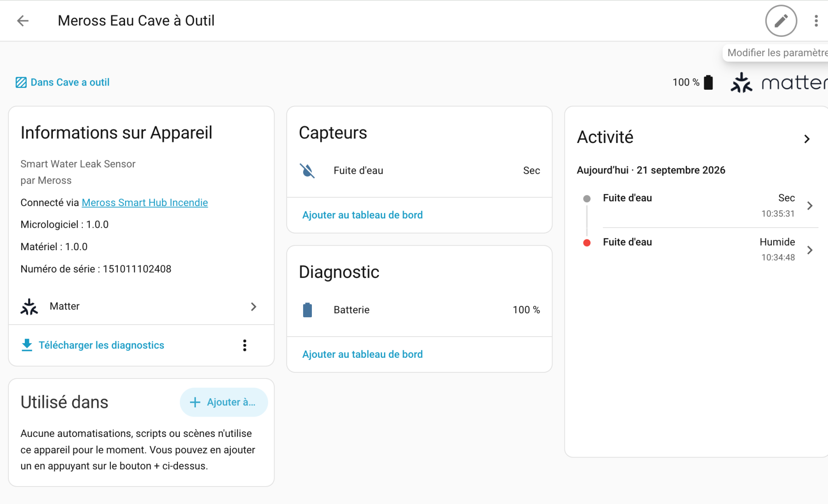The height and width of the screenshot is (504, 828).
Task: Click the red dot marker for 10:34:48 entry
Action: point(587,243)
